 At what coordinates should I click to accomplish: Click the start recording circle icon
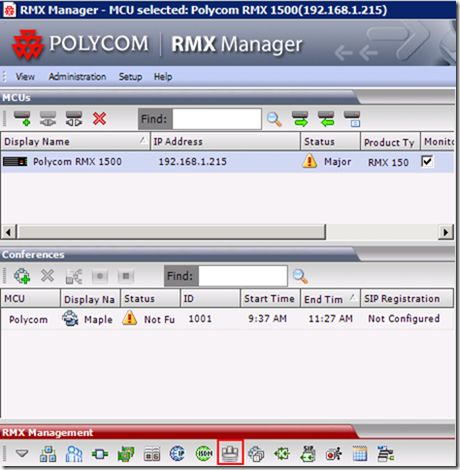tap(100, 276)
